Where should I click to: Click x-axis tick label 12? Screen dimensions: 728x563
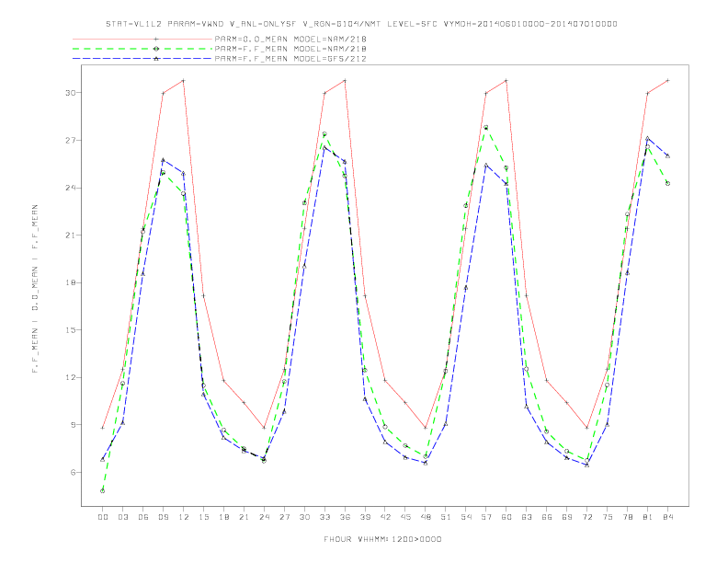pos(184,517)
